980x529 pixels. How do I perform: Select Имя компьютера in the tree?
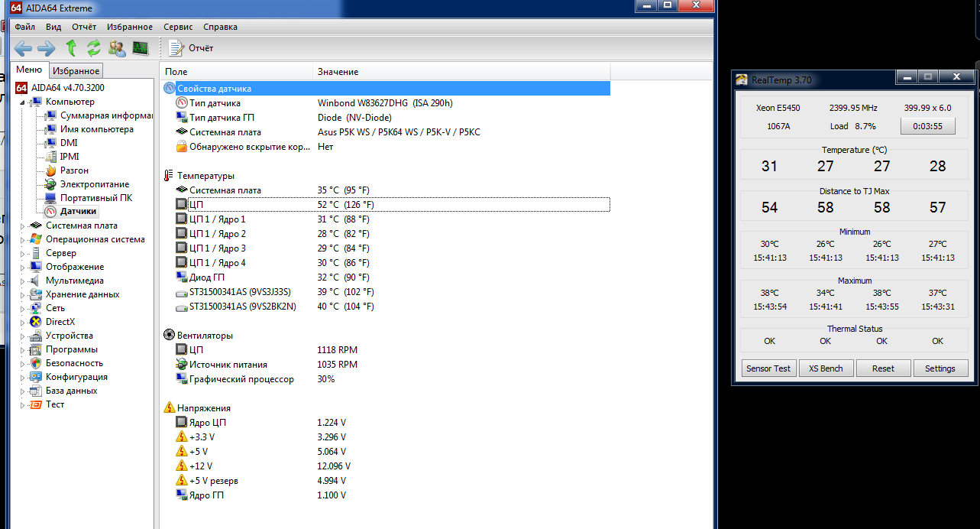tap(89, 129)
